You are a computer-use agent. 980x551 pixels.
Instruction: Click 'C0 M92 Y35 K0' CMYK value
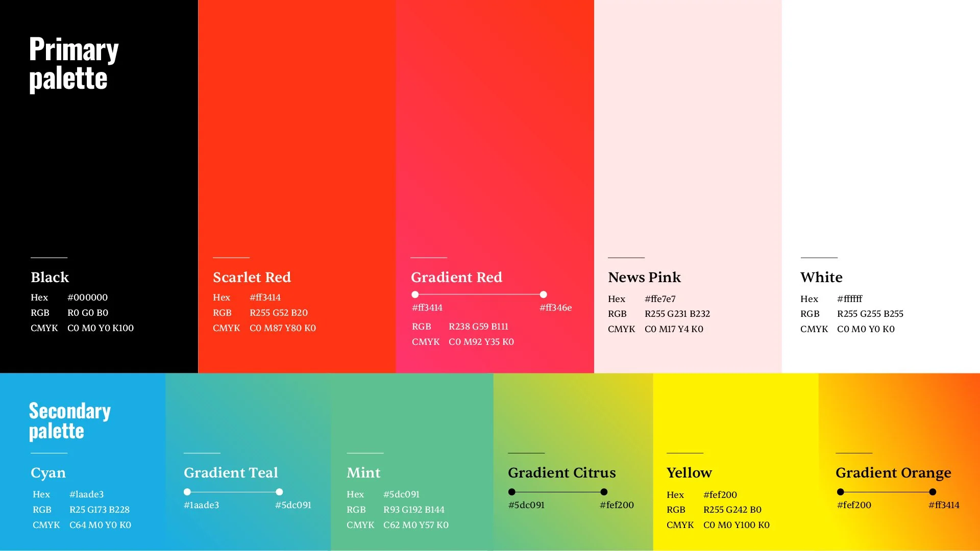coord(481,342)
